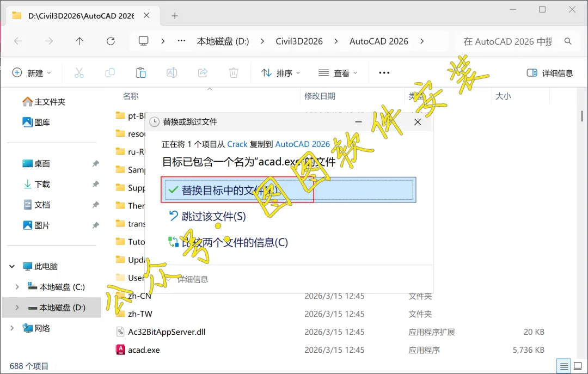This screenshot has height=374, width=588.
Task: Click the Paste clipboard icon
Action: coord(140,73)
